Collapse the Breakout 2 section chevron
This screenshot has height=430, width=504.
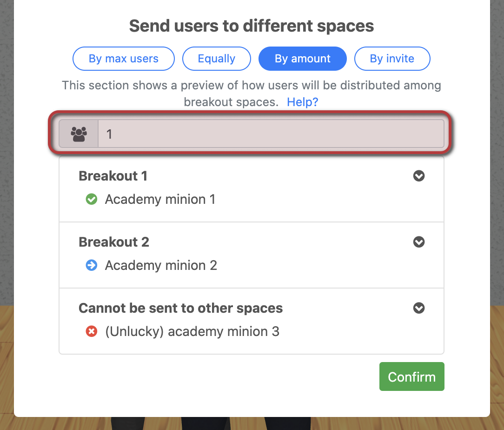[419, 242]
